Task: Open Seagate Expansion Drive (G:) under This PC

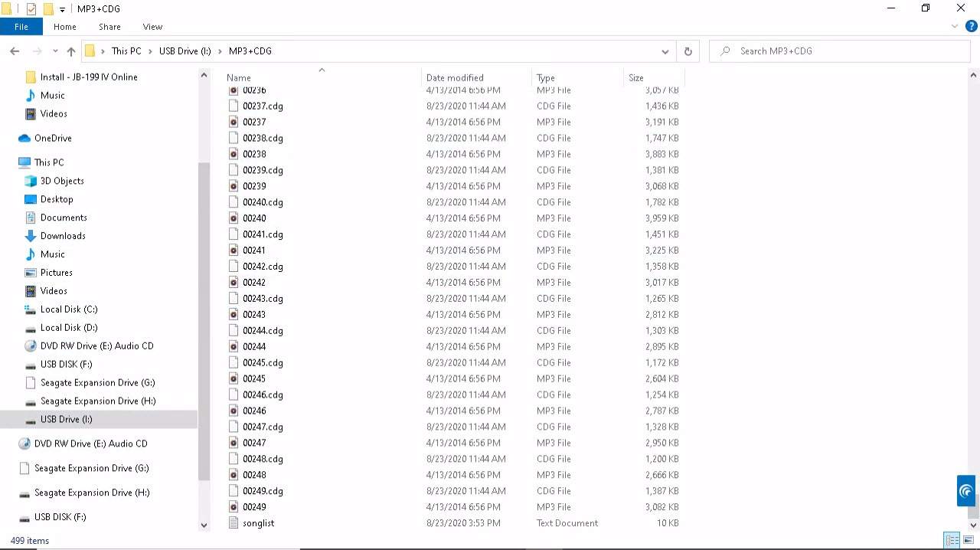Action: point(98,383)
